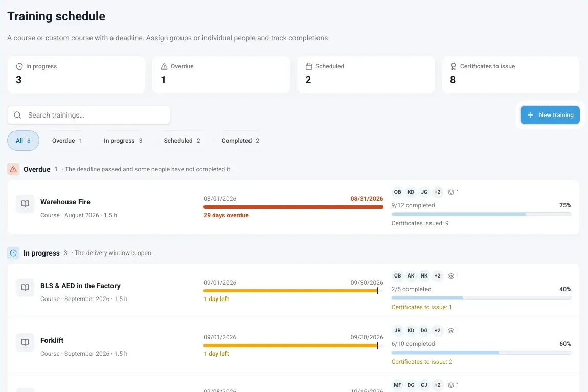
Task: Switch to the Overdue 1 filter tab
Action: coord(67,141)
